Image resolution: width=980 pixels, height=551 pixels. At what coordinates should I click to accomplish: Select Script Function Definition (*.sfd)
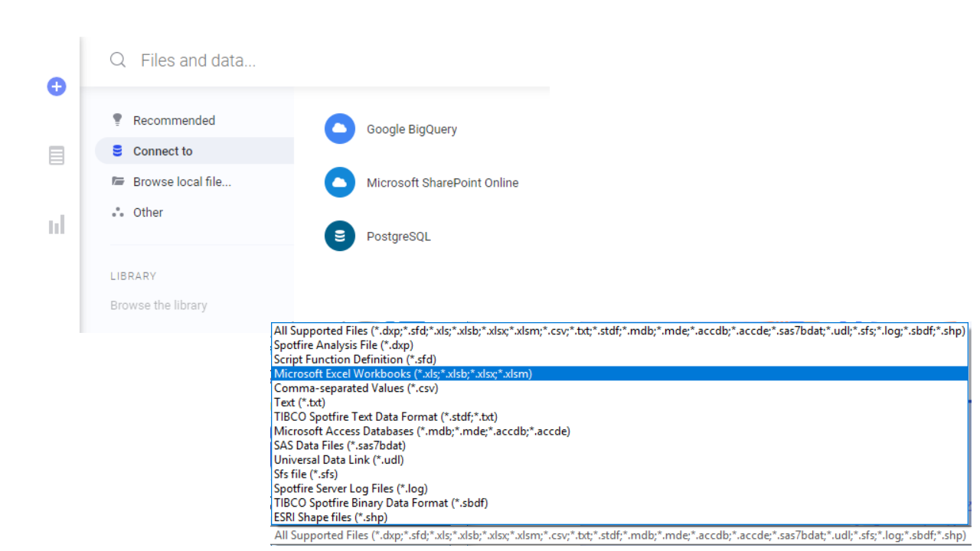click(620, 360)
